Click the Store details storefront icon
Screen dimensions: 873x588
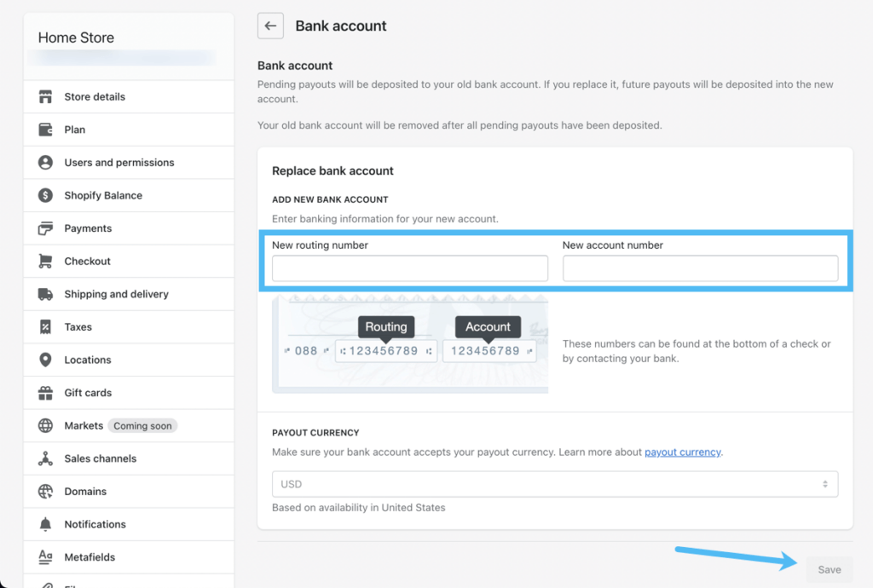(46, 96)
